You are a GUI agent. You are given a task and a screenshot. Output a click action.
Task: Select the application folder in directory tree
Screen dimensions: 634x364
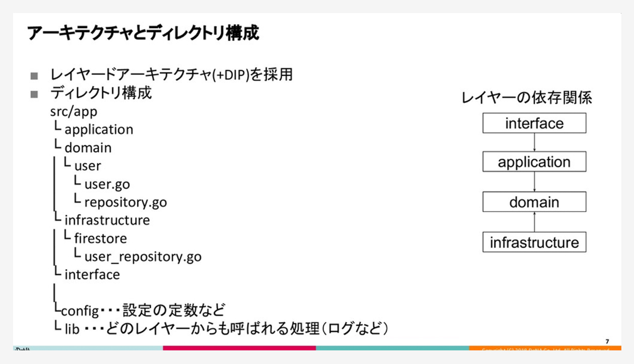(x=99, y=130)
